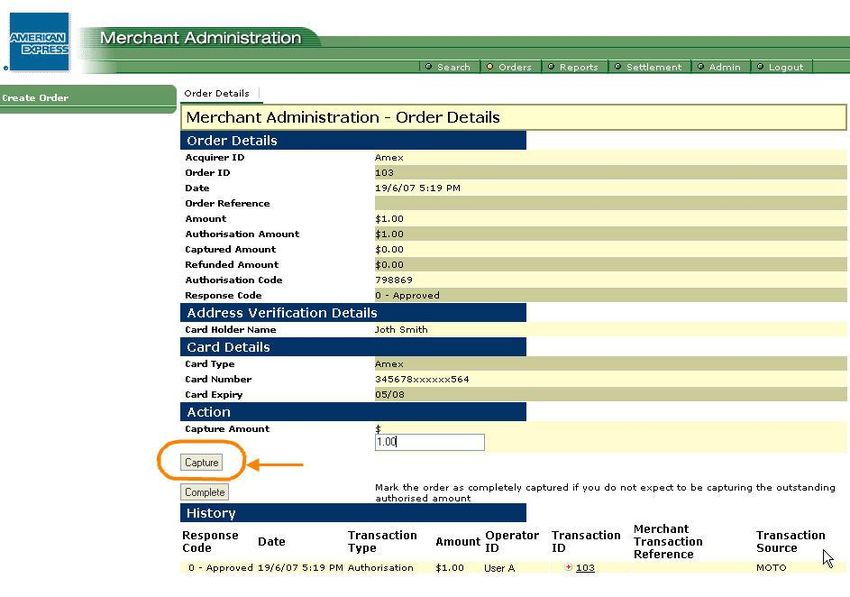Click the History heading bar
The width and height of the screenshot is (850, 597).
(x=353, y=513)
